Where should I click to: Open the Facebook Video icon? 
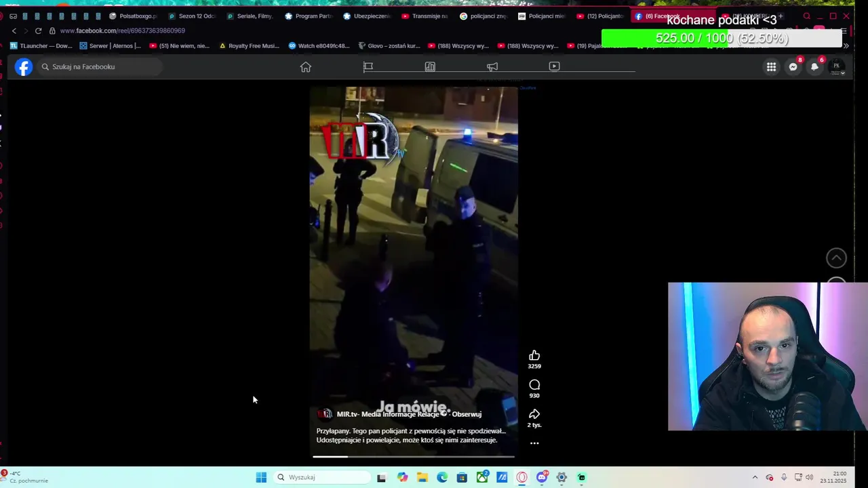point(554,66)
